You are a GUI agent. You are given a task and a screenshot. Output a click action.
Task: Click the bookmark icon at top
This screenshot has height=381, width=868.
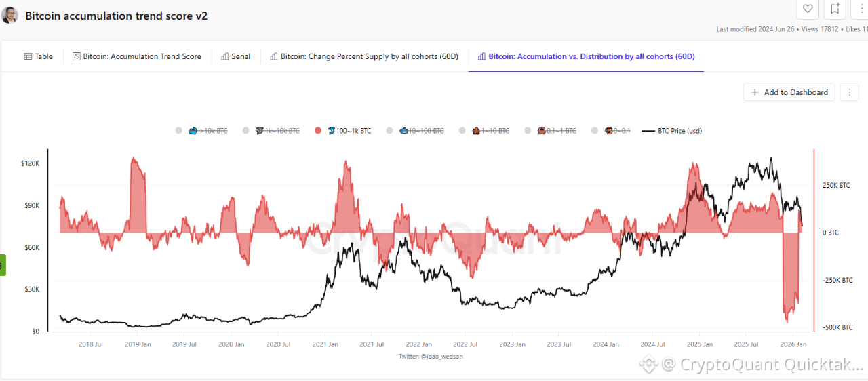tap(835, 9)
